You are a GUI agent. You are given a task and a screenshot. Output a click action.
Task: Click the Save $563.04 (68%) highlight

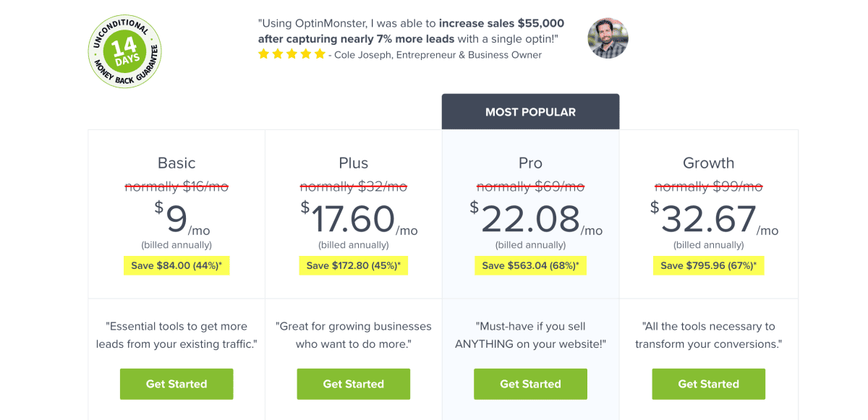pyautogui.click(x=530, y=265)
